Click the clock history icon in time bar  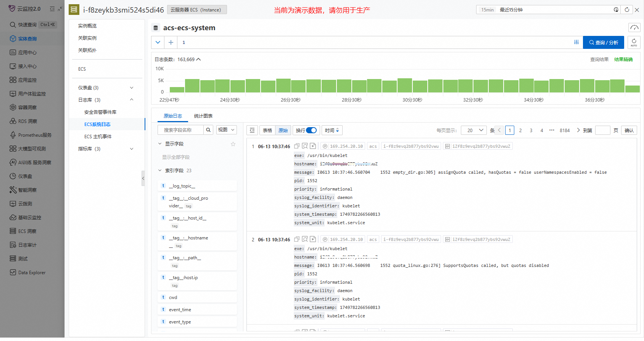(616, 10)
